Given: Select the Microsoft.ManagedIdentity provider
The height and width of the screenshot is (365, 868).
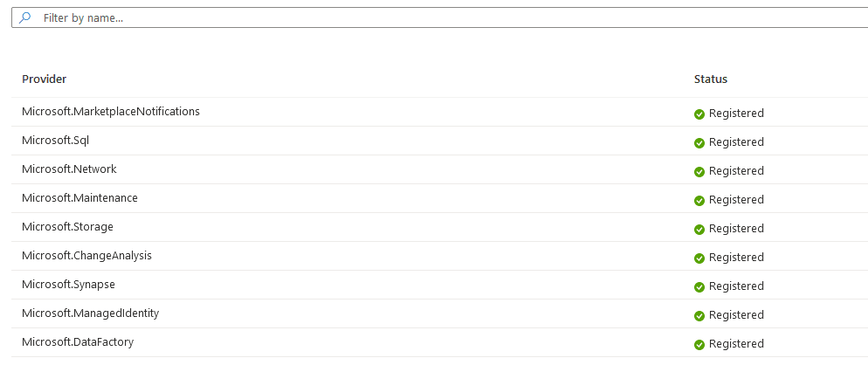Looking at the screenshot, I should [90, 313].
